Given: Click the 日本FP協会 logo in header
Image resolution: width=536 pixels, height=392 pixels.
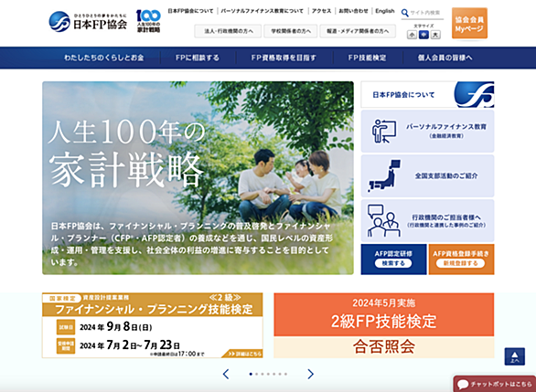Looking at the screenshot, I should tap(88, 22).
